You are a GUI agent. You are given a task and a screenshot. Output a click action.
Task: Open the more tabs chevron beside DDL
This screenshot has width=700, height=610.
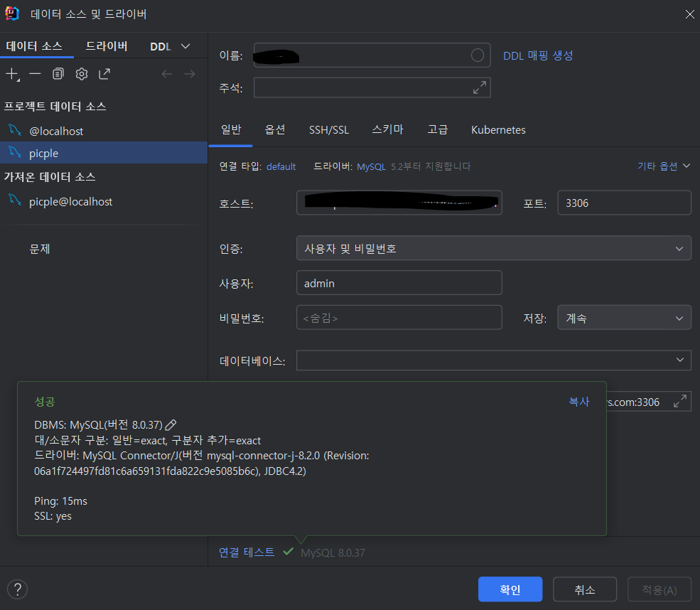pyautogui.click(x=185, y=46)
